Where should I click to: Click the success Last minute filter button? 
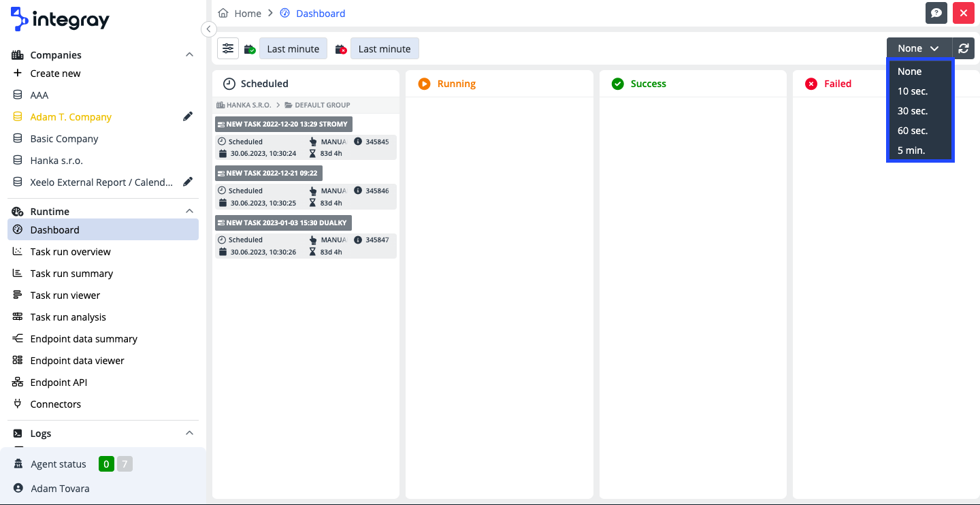[x=293, y=49]
